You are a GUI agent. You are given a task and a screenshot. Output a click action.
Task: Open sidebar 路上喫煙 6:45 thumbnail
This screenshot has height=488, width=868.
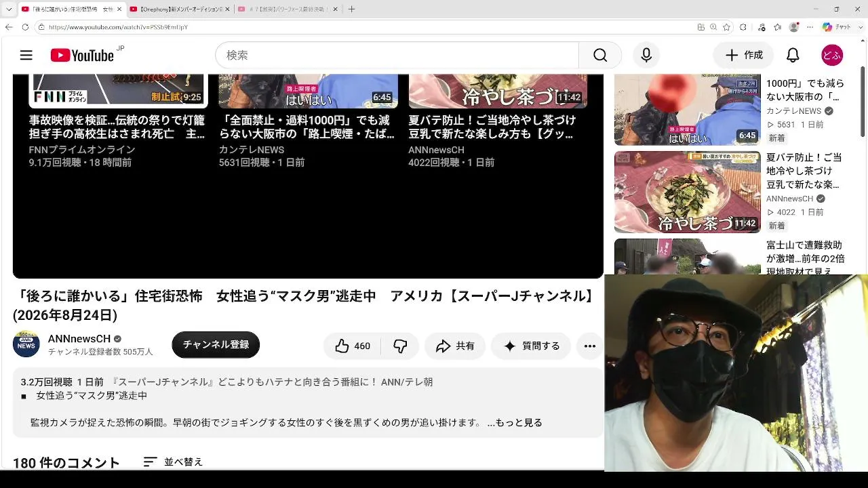point(688,110)
